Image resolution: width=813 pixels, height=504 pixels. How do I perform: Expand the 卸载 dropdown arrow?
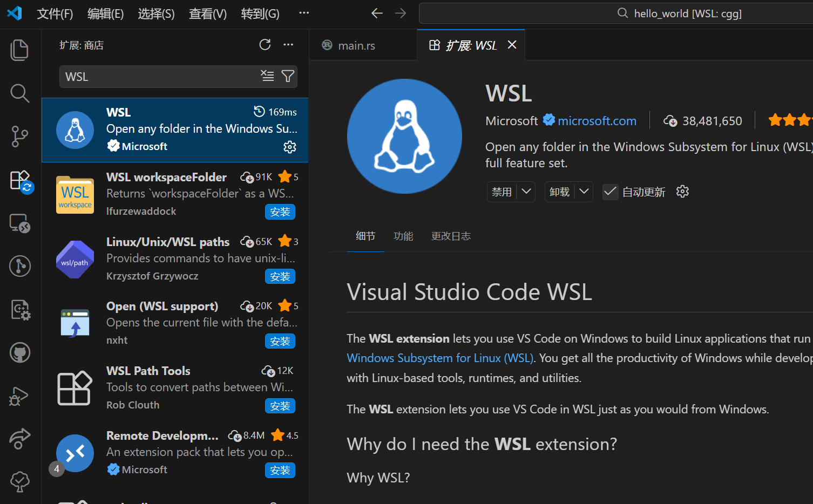coord(584,192)
